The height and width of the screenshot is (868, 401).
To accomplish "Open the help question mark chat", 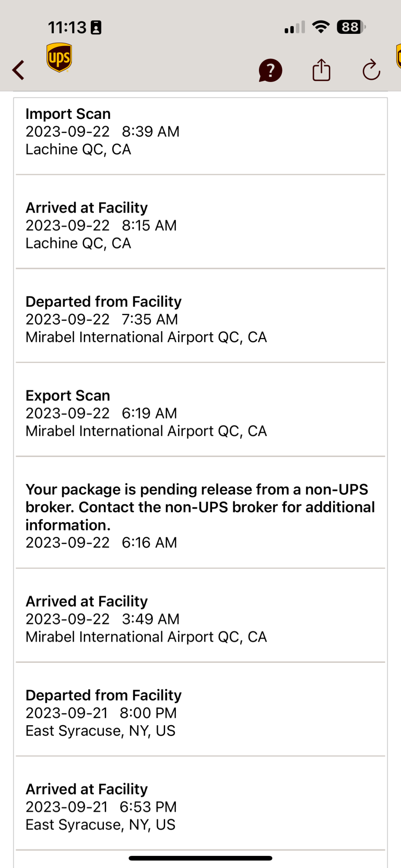I will coord(270,70).
